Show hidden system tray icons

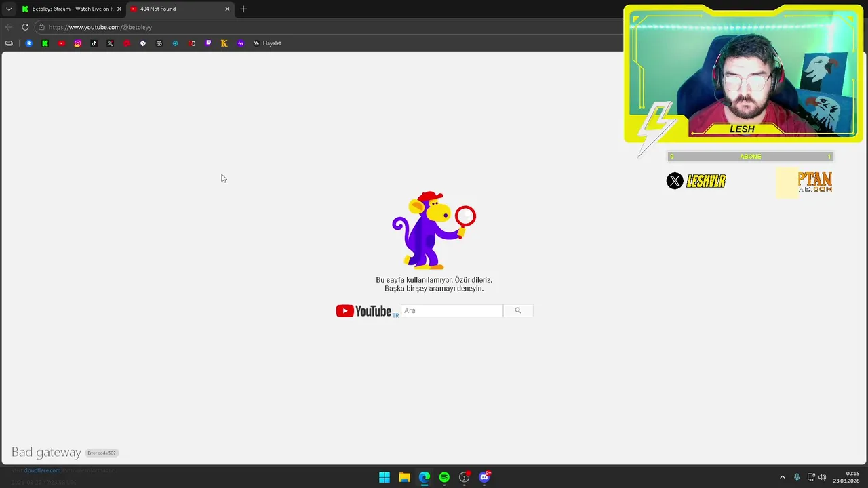point(782,477)
